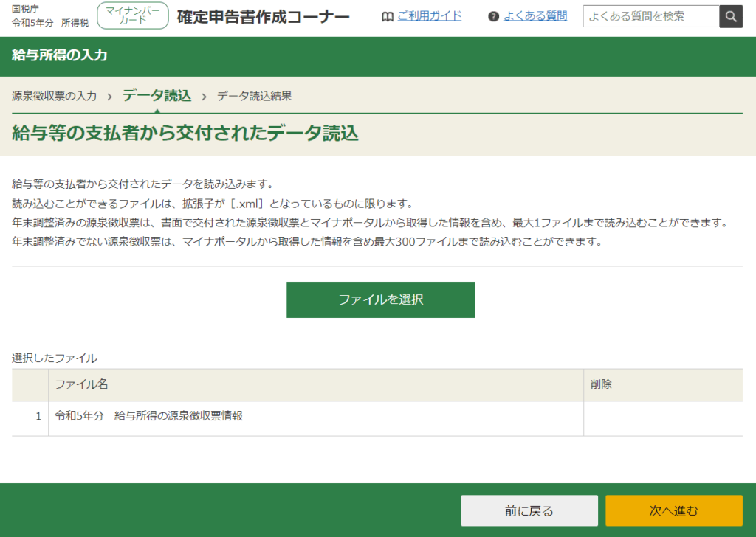The image size is (756, 537).
Task: Select the データ読込結果 breadcrumb step
Action: click(x=254, y=96)
